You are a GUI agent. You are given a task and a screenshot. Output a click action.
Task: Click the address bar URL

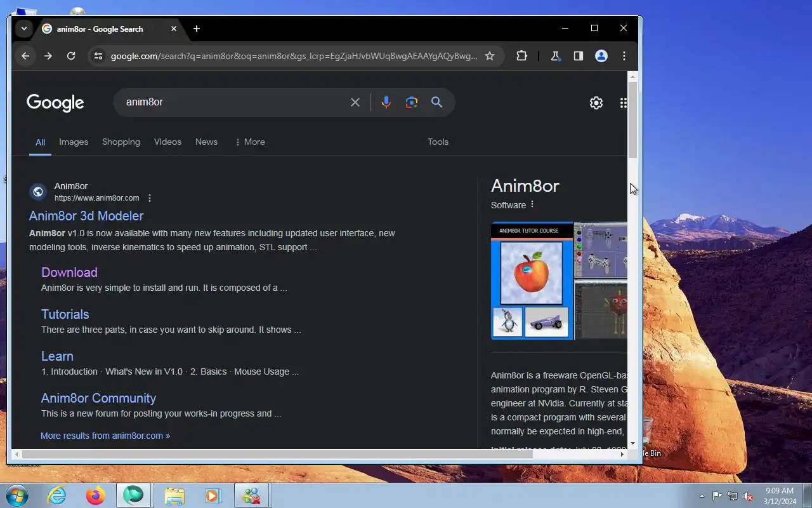click(294, 56)
